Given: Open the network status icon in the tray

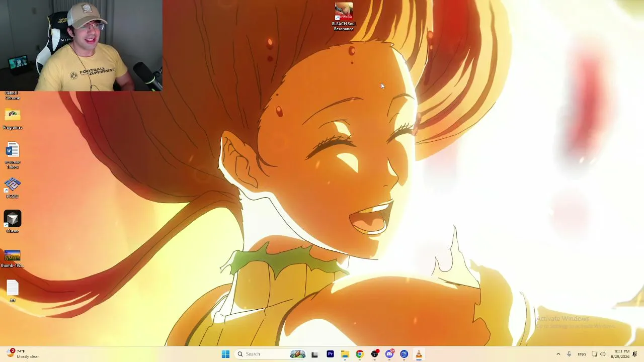Looking at the screenshot, I should pyautogui.click(x=594, y=354).
